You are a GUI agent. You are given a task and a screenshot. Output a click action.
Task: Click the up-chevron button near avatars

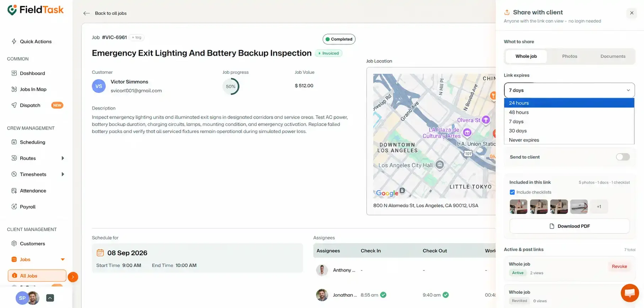pyautogui.click(x=50, y=298)
